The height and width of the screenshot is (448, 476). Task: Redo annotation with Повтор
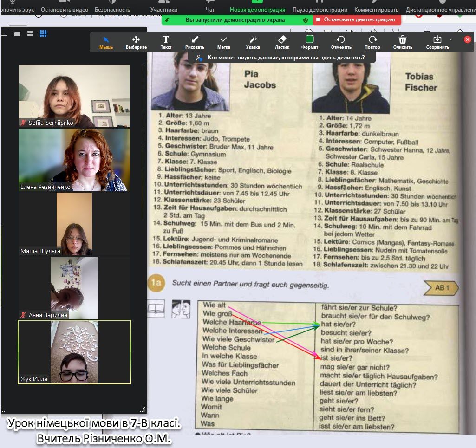click(x=372, y=42)
